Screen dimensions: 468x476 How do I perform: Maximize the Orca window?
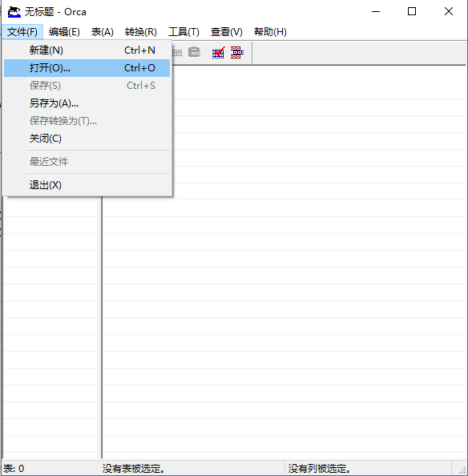[412, 11]
